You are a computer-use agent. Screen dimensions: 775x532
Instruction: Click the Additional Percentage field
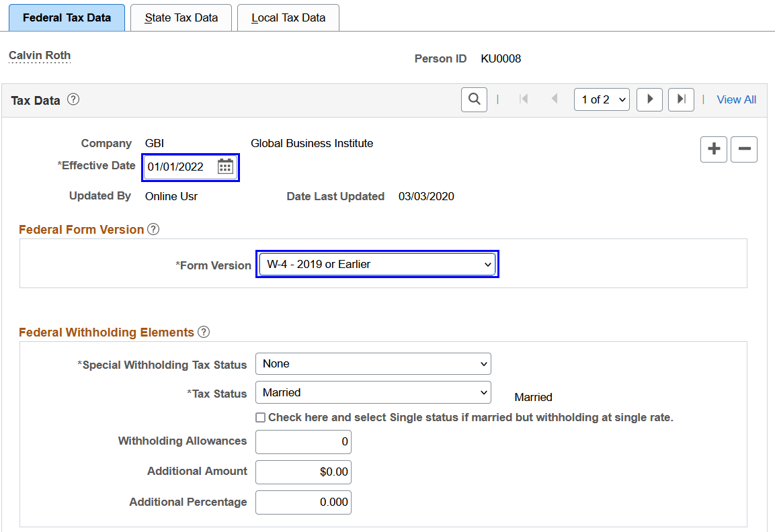(303, 502)
